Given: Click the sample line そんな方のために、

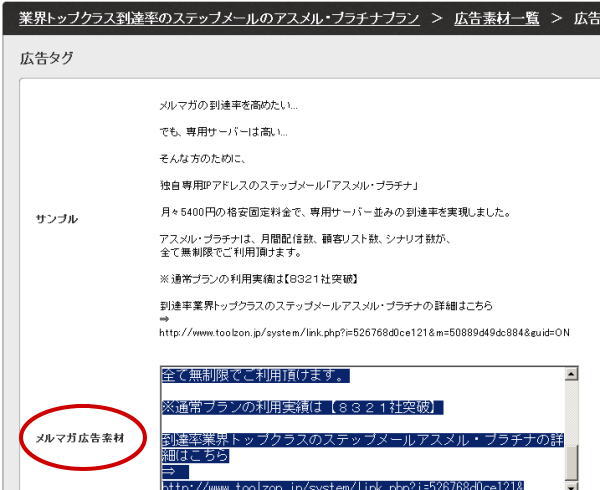Looking at the screenshot, I should coord(203,158).
